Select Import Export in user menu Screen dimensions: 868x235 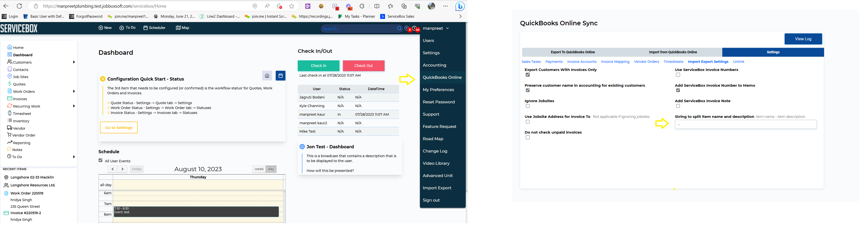[x=442, y=188]
